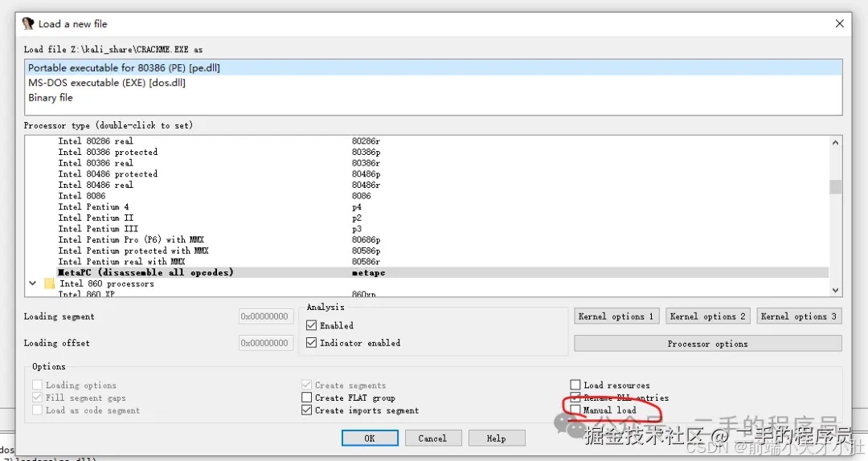This screenshot has width=868, height=461.
Task: Click the processor list scrollbar up arrow
Action: (x=835, y=143)
